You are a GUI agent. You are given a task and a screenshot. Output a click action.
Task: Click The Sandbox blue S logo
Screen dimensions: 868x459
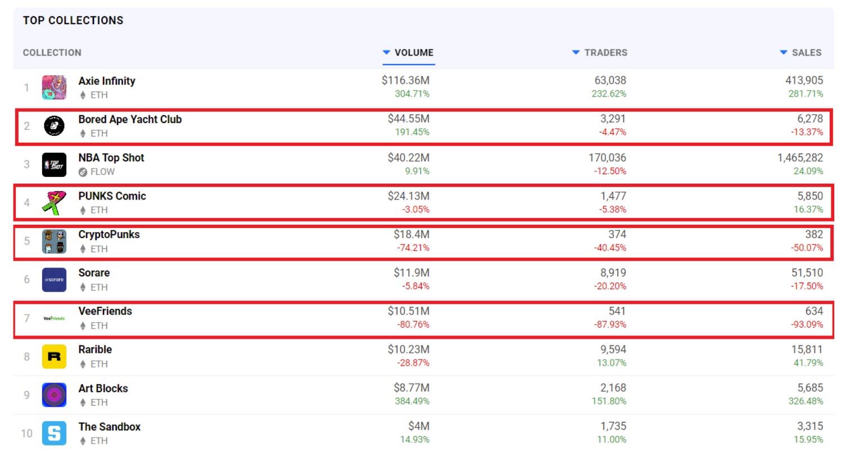coord(54,433)
